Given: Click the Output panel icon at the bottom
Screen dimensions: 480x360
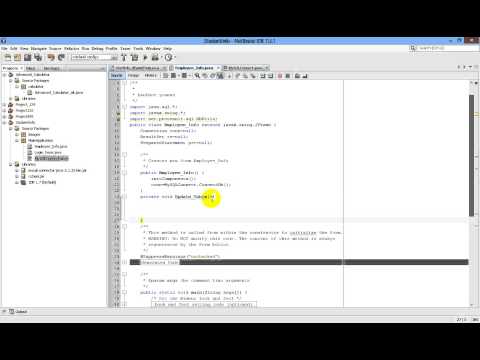Looking at the screenshot, I should click(x=12, y=311).
